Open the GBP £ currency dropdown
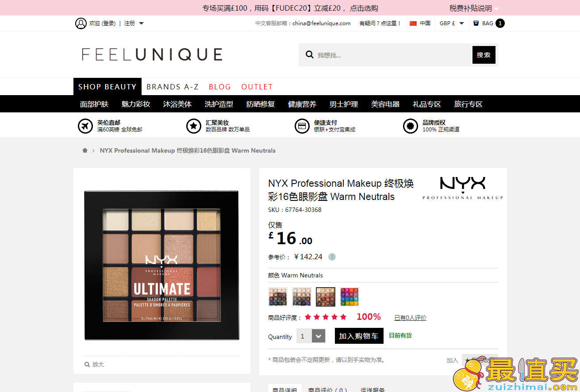 (452, 23)
